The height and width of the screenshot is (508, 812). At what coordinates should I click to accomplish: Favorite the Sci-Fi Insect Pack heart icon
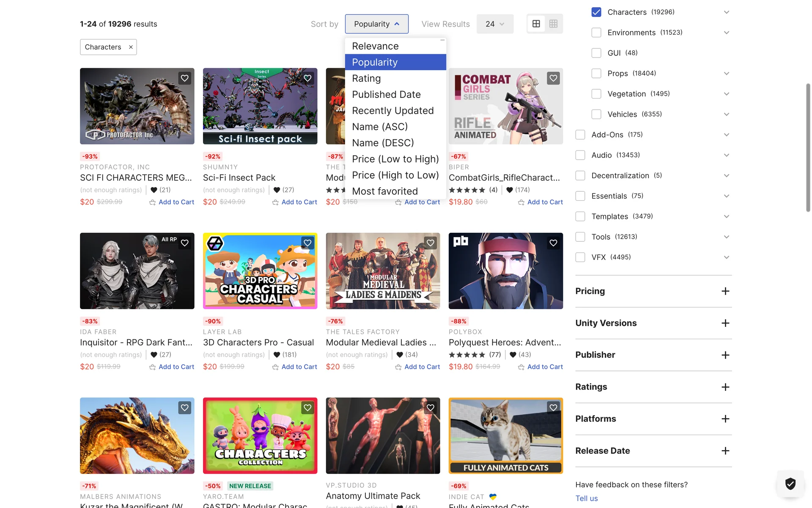[x=307, y=78]
